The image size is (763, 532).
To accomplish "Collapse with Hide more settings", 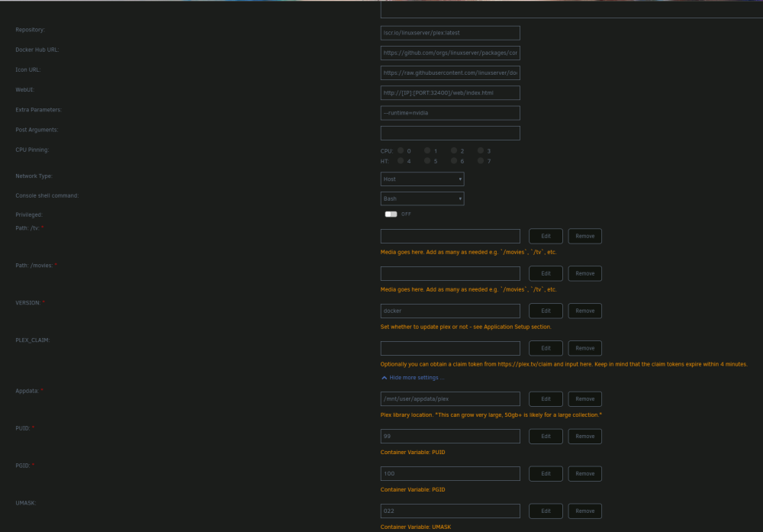I will (413, 378).
